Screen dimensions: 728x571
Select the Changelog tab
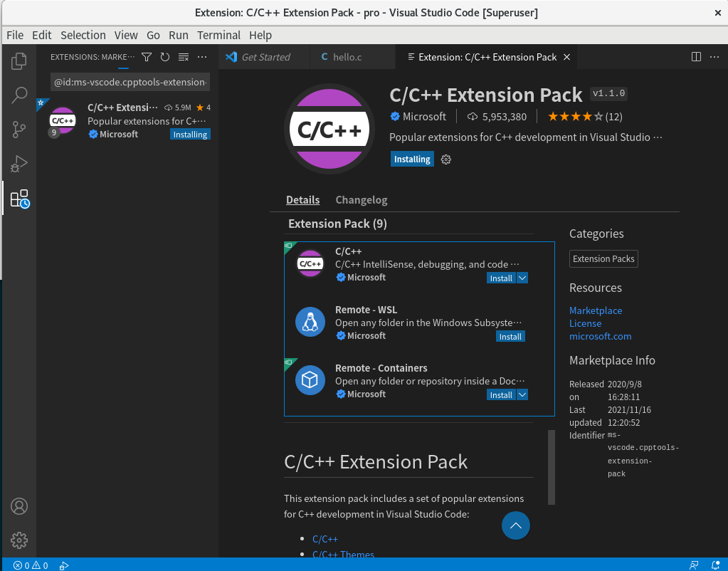(362, 200)
